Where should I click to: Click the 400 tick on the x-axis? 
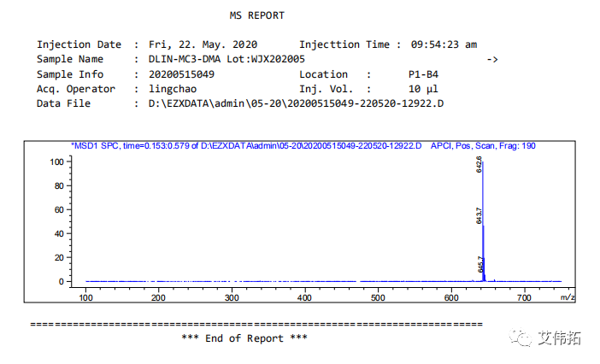305,296
